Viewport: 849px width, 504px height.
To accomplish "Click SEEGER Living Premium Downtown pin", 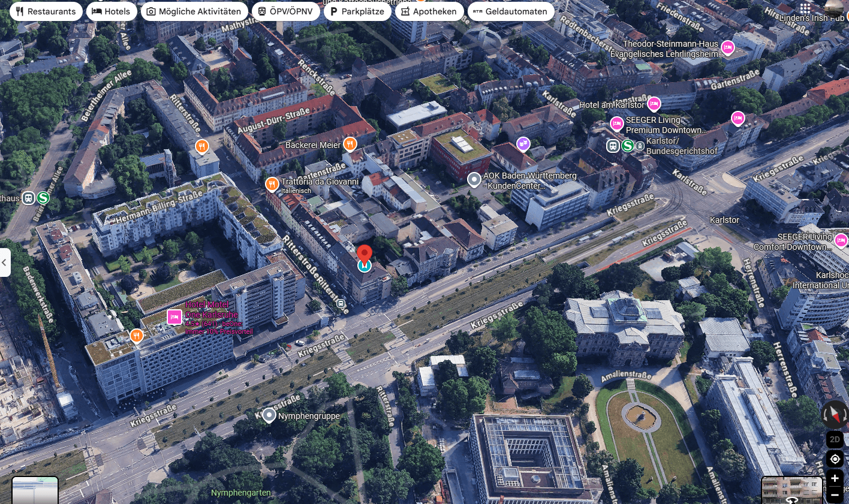I will pos(617,124).
